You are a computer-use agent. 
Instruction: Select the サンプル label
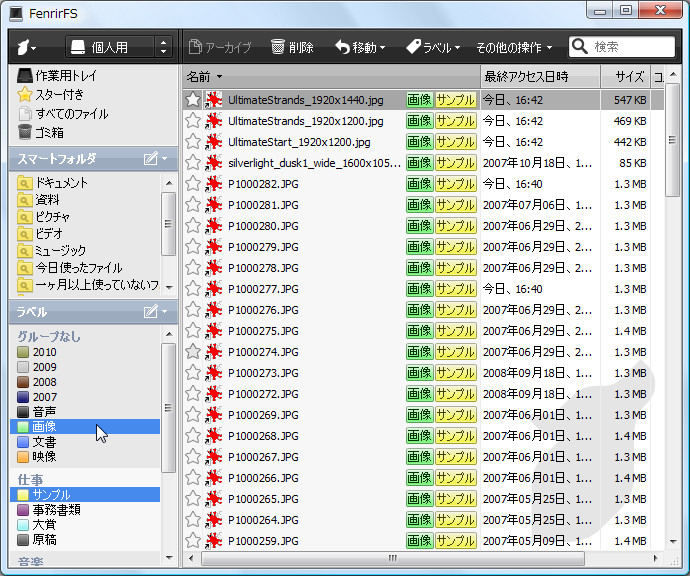coord(85,495)
